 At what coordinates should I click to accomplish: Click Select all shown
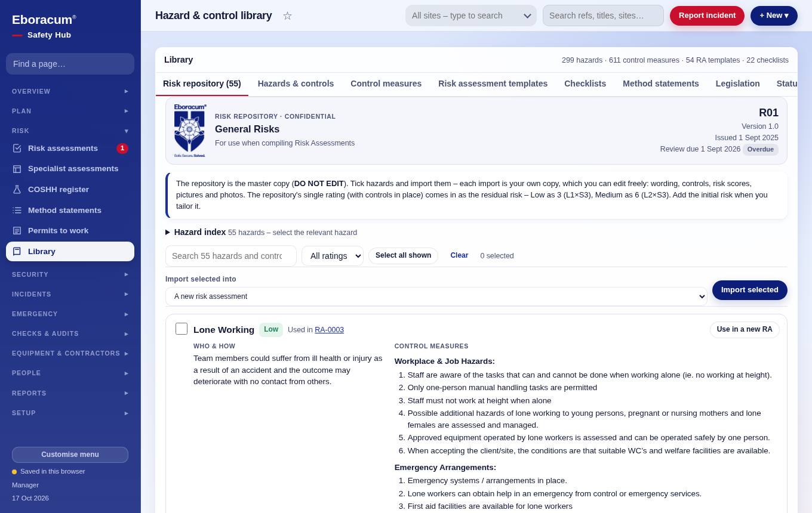[403, 256]
